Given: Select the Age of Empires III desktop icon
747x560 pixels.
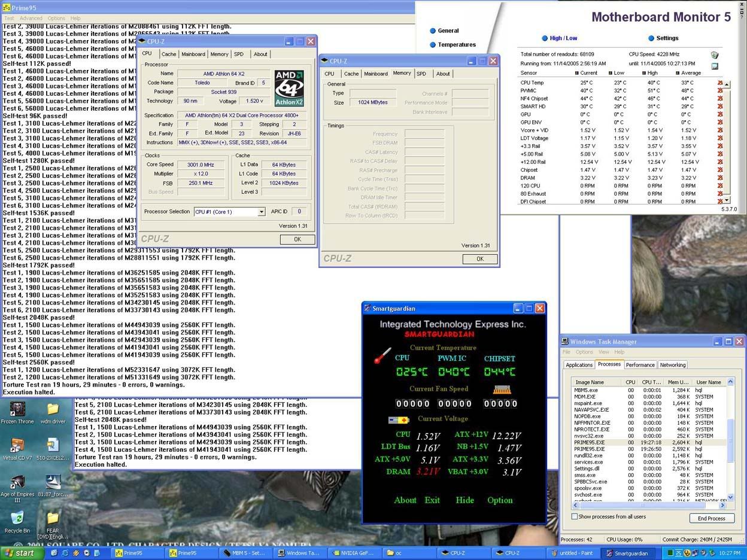Looking at the screenshot, I should click(x=17, y=482).
